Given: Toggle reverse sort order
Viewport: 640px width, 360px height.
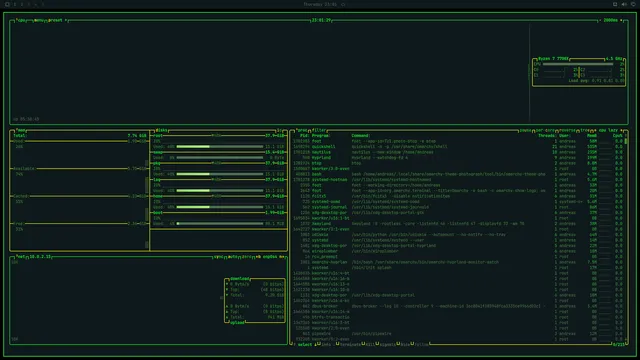Looking at the screenshot, I should click(x=567, y=130).
